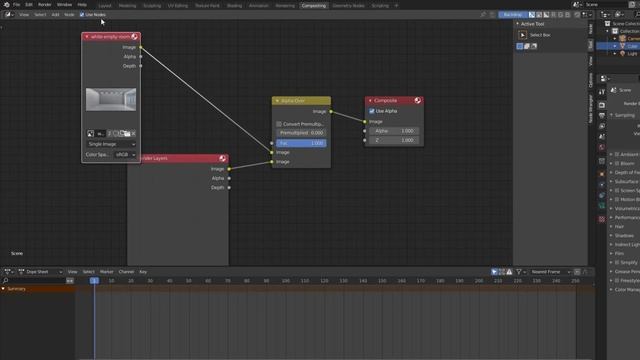This screenshot has width=640, height=360.
Task: Click the Select Box tool icon
Action: [522, 35]
